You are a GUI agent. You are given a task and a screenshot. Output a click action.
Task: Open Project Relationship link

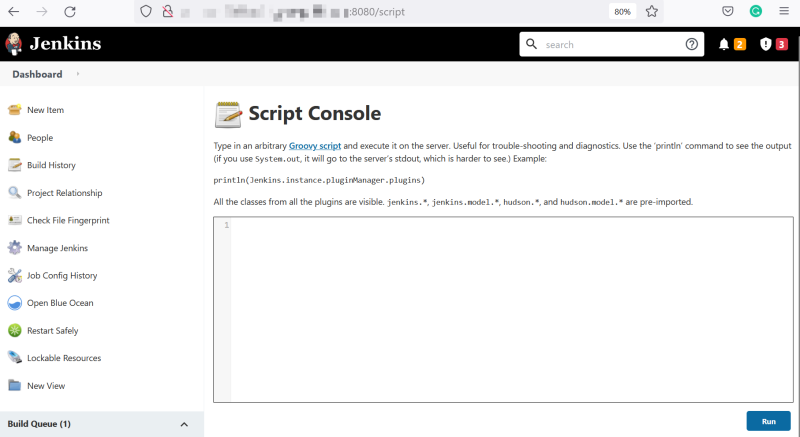click(64, 193)
